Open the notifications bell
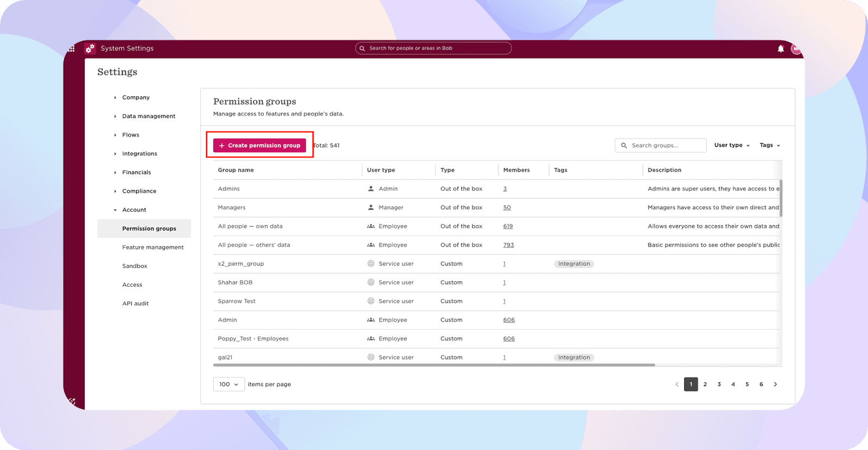 point(781,49)
